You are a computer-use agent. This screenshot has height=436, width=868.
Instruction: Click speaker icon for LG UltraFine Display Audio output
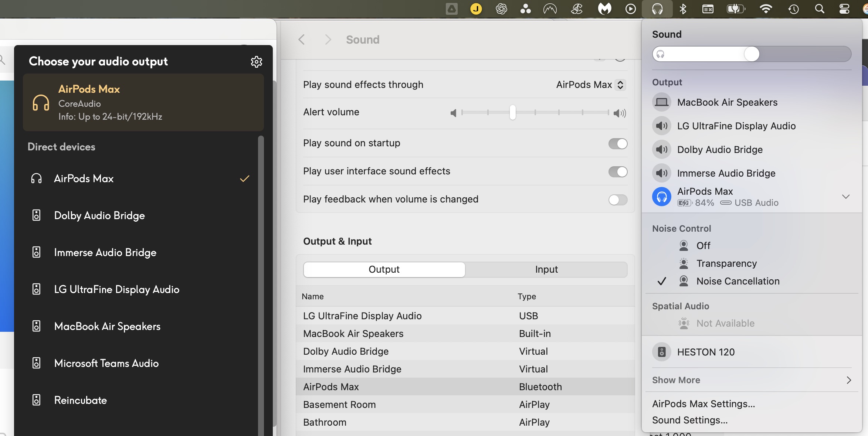coord(661,126)
